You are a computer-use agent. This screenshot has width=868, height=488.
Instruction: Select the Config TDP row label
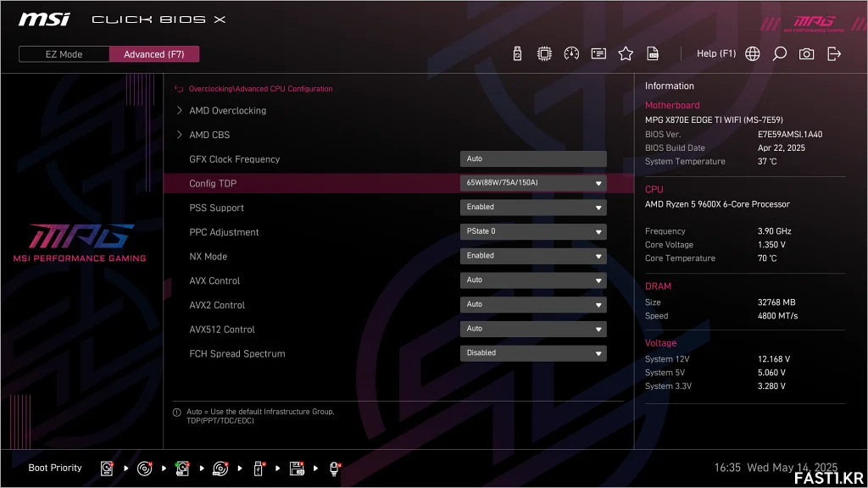213,184
